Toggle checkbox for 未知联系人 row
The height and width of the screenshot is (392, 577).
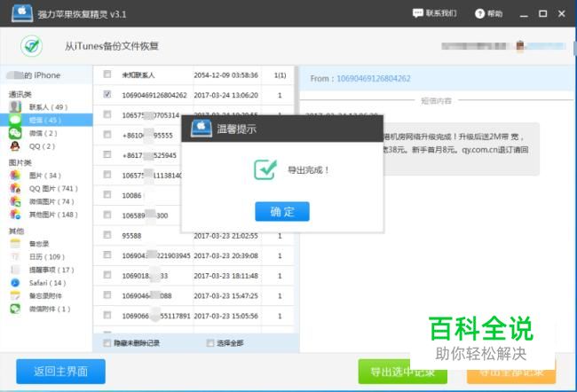click(x=107, y=74)
